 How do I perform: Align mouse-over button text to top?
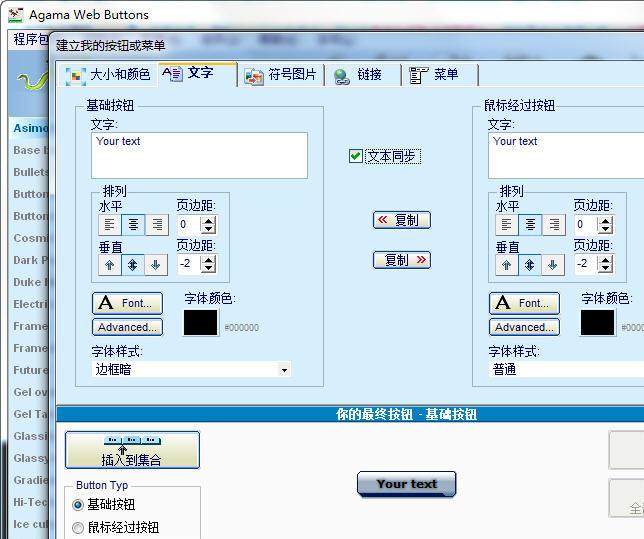[507, 265]
